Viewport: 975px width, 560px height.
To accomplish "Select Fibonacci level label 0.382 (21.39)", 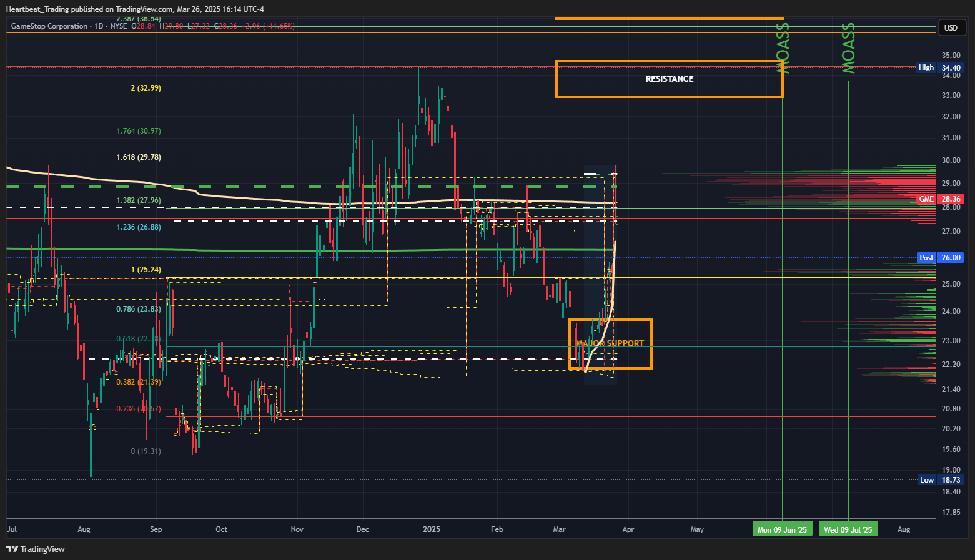I will (139, 381).
